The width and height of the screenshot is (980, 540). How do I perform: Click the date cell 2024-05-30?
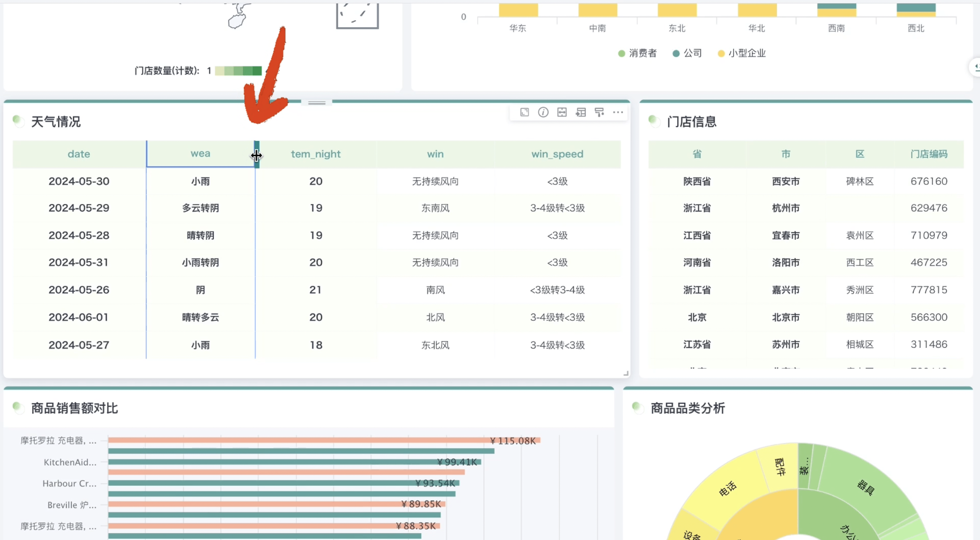pyautogui.click(x=79, y=181)
